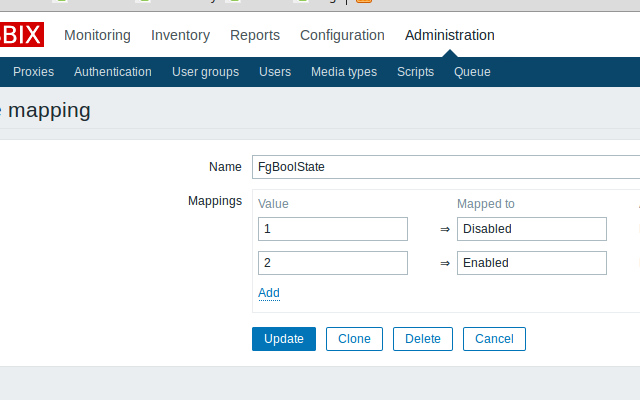
Task: Focus the Value field containing 1
Action: (332, 229)
